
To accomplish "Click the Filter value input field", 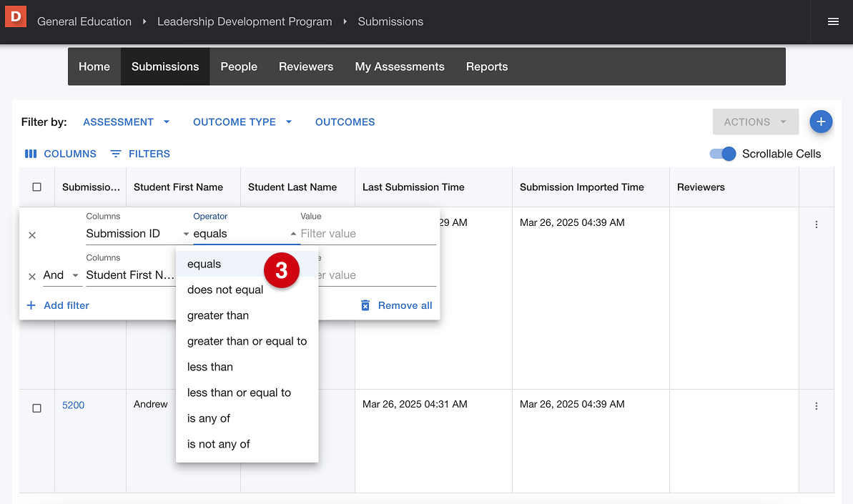I will (368, 234).
